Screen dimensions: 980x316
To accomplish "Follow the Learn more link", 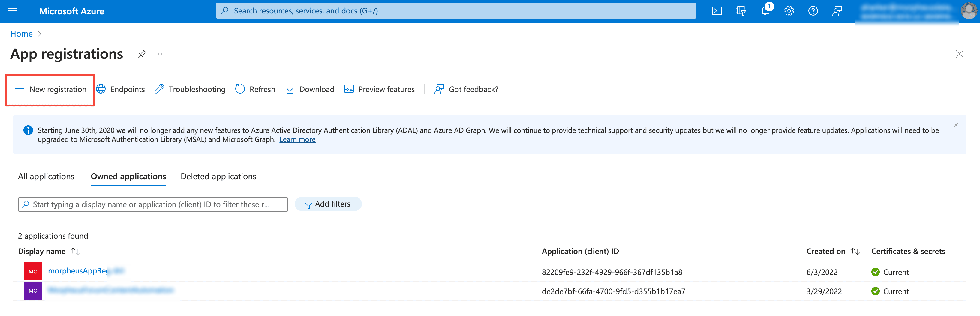I will pos(297,139).
